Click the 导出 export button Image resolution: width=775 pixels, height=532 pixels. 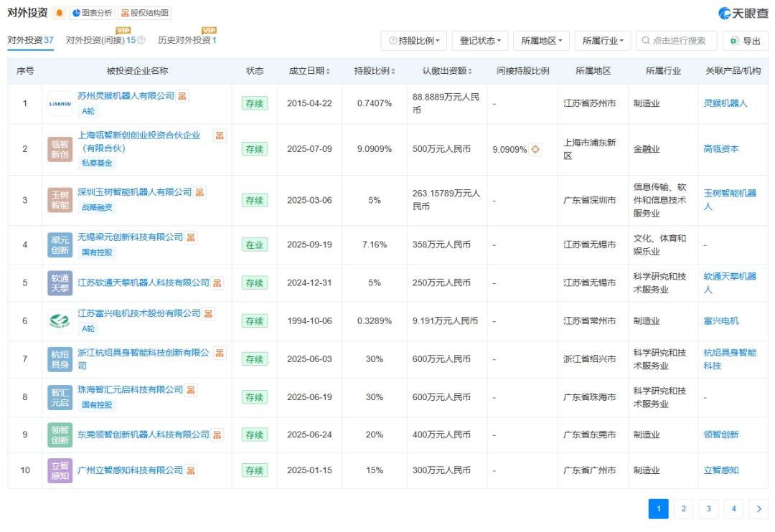tap(745, 41)
